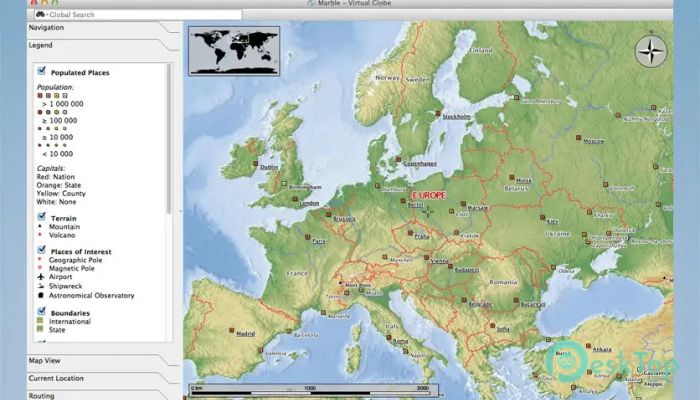Click the red EUROPE continent label
Image resolution: width=700 pixels, height=400 pixels.
[x=429, y=196]
